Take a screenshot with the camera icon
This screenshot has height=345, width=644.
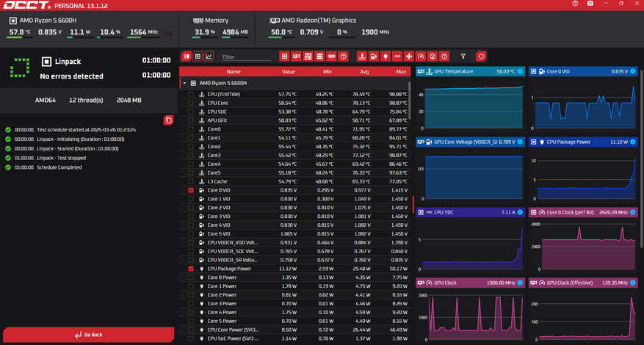pyautogui.click(x=590, y=3)
